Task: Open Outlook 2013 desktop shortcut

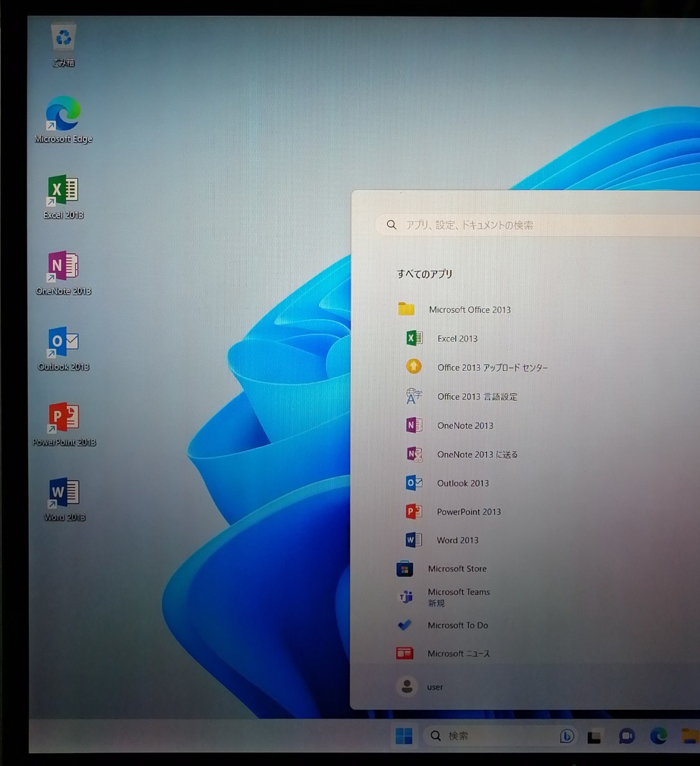Action: 63,349
